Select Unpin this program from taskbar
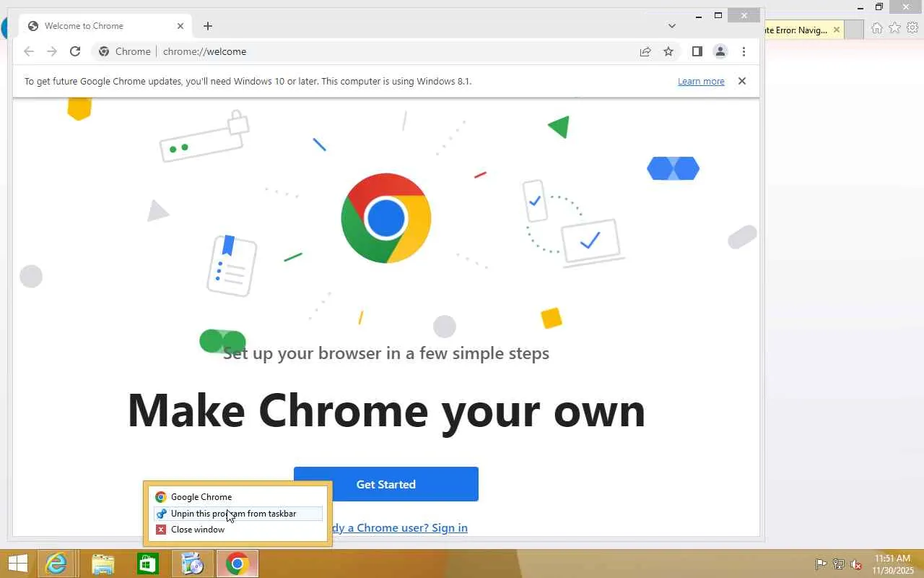This screenshot has height=578, width=924. pyautogui.click(x=237, y=514)
